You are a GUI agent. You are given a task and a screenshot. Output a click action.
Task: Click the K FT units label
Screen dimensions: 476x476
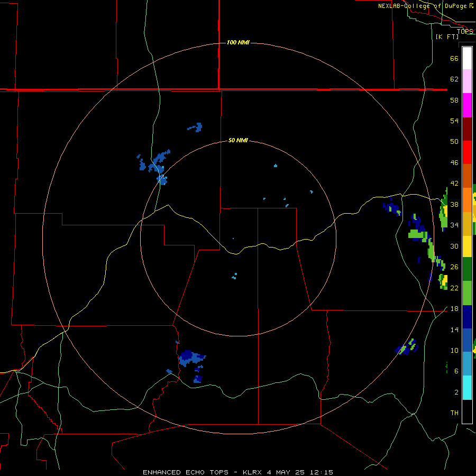click(447, 36)
